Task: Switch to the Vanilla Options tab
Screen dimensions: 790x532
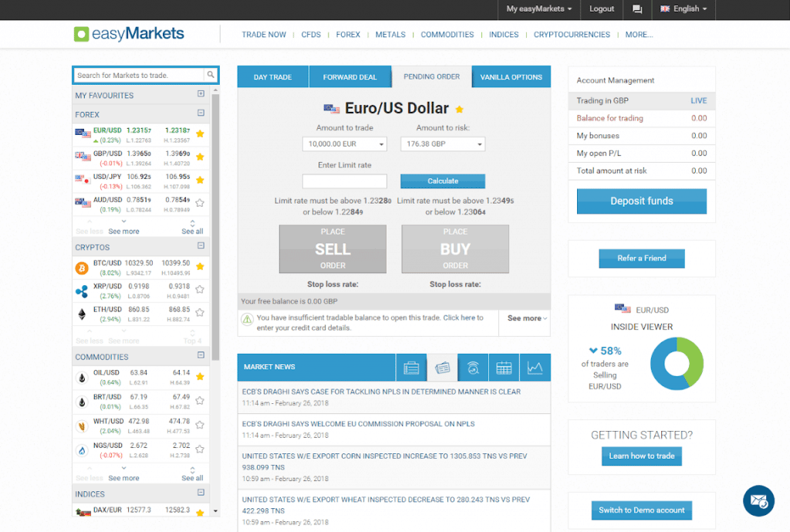Action: (511, 77)
